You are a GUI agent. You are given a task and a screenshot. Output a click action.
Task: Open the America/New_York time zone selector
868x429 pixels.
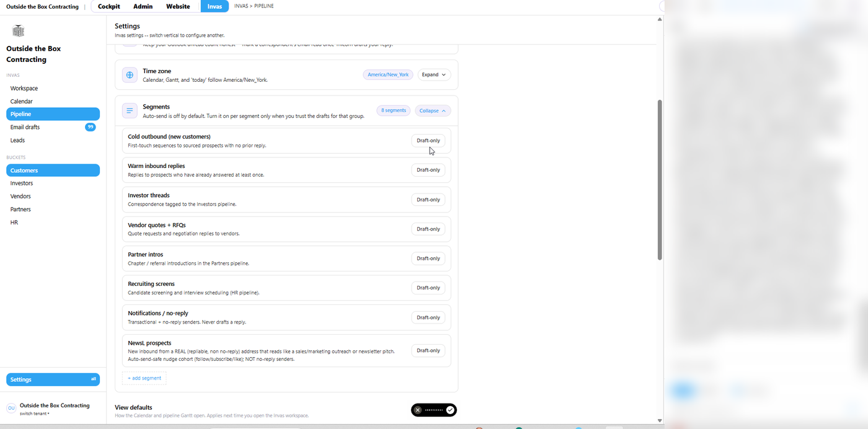click(x=388, y=74)
